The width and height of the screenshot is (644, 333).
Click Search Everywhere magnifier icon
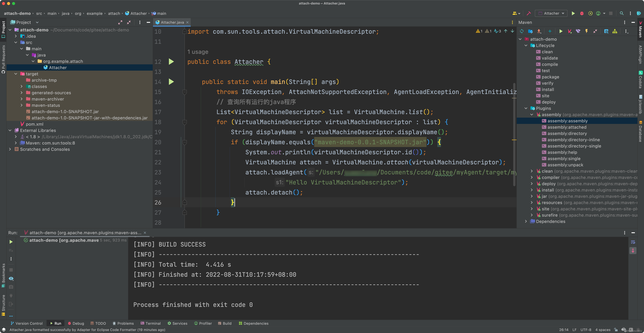621,13
